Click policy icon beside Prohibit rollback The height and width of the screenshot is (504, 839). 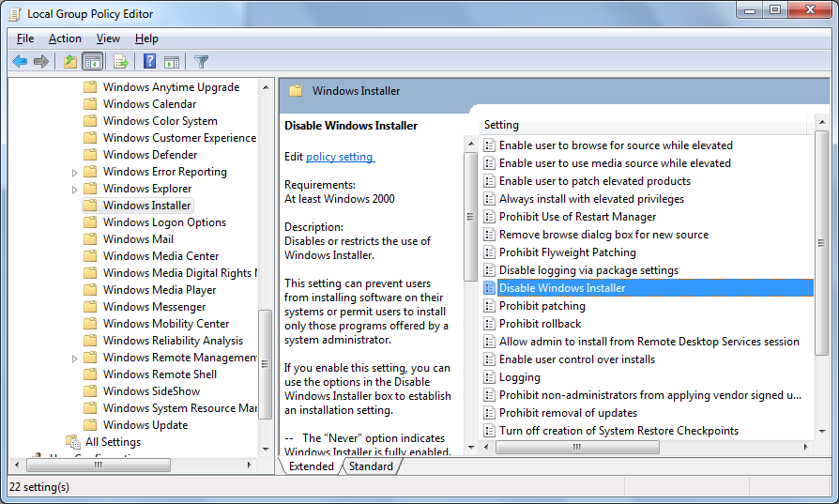coord(489,324)
